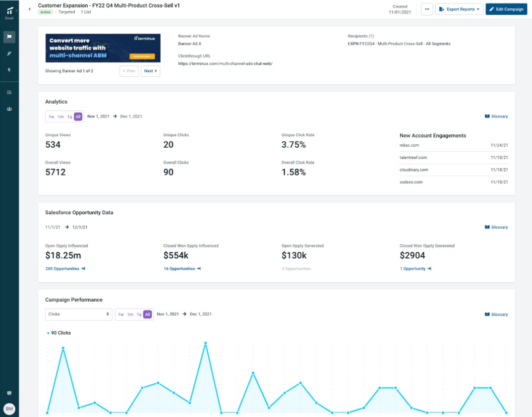Click the Edit Campaign button
The width and height of the screenshot is (532, 417).
coord(506,9)
